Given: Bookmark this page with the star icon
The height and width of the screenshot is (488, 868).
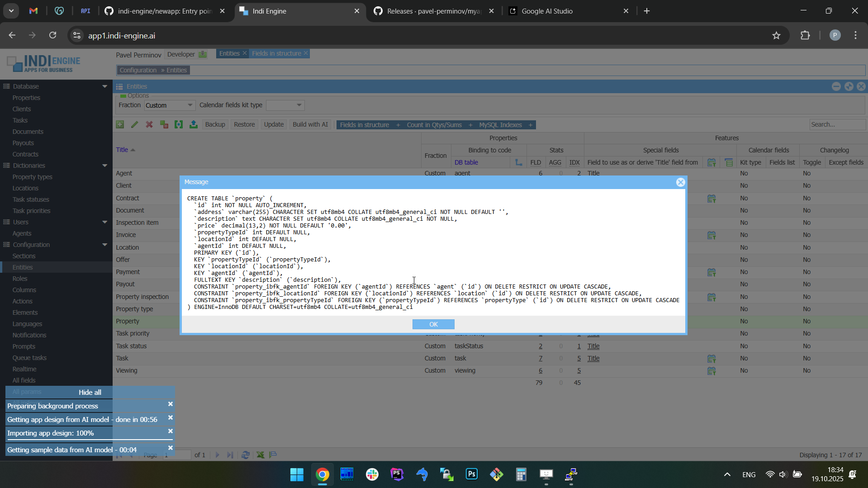Looking at the screenshot, I should point(777,36).
